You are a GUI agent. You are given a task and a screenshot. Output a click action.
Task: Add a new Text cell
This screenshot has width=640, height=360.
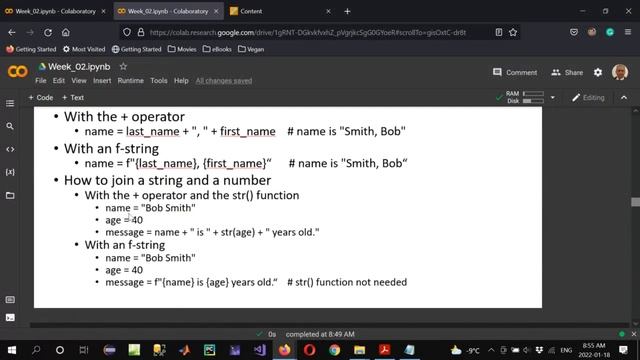(x=73, y=98)
